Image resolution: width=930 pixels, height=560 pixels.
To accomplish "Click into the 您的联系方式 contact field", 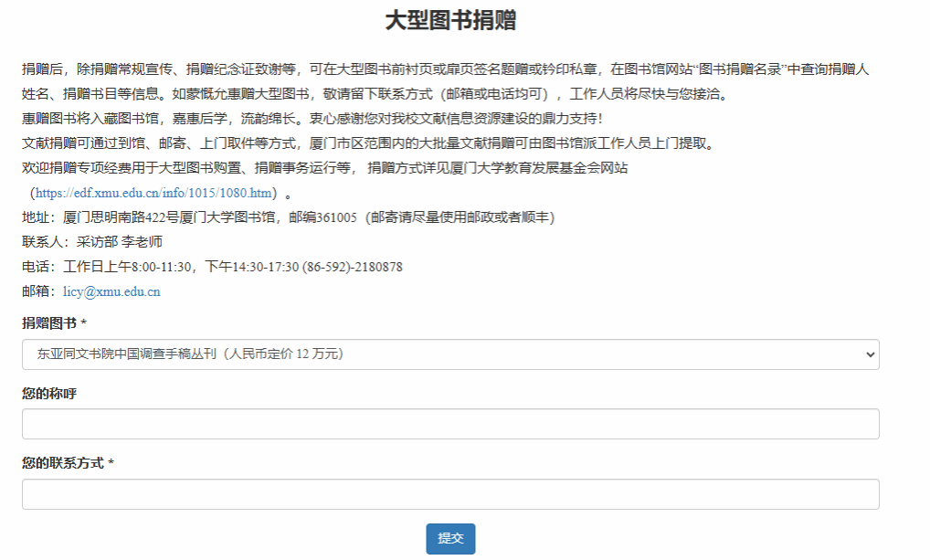I will 450,494.
